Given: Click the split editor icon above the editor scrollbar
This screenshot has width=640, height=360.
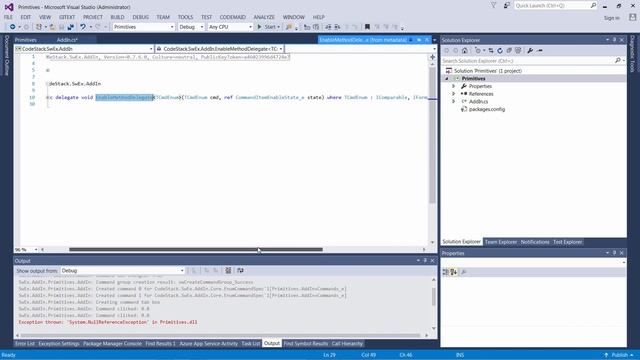Looking at the screenshot, I should click(x=432, y=57).
